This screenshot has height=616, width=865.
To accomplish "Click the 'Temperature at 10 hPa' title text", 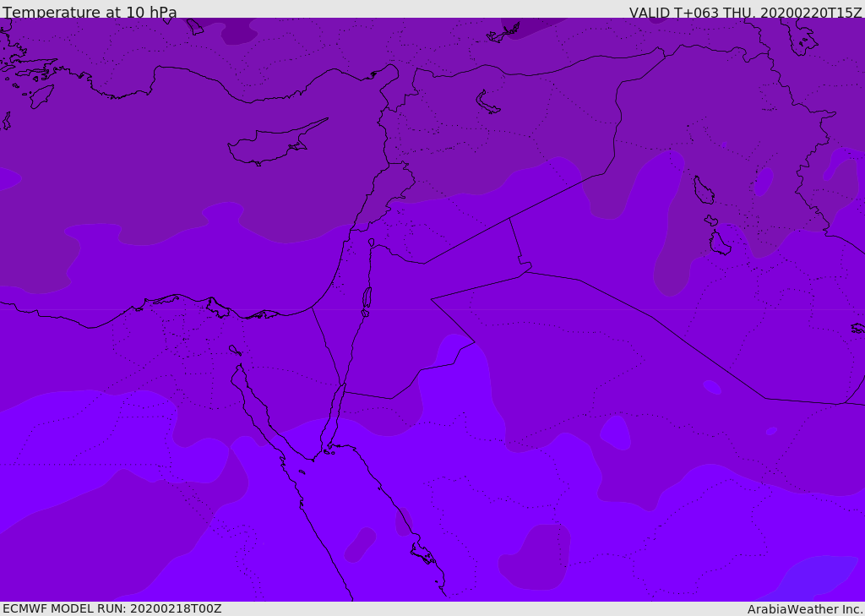I will pos(90,12).
